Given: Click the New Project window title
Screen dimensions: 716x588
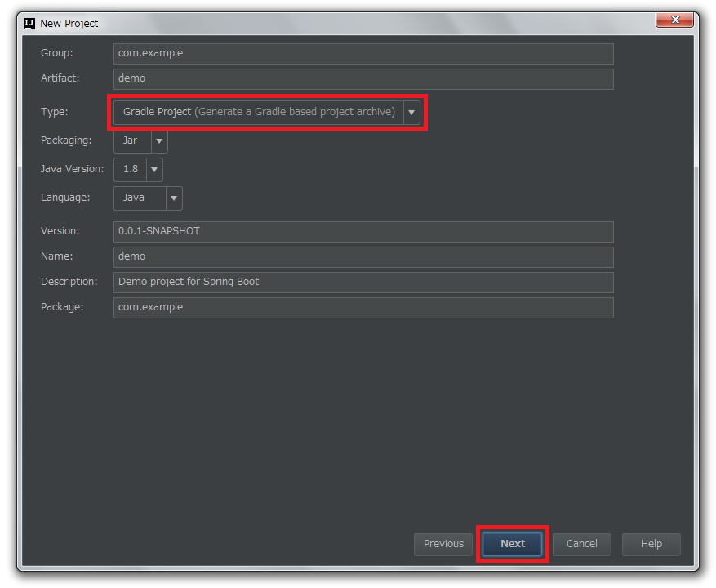Looking at the screenshot, I should [69, 24].
